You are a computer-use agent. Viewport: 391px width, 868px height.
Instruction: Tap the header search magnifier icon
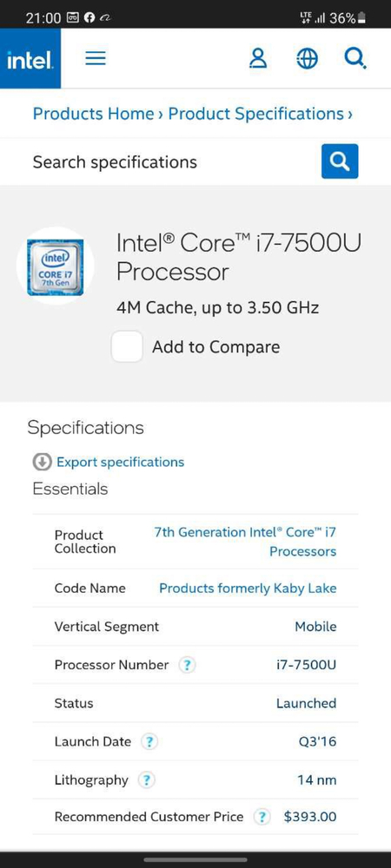[x=355, y=57]
